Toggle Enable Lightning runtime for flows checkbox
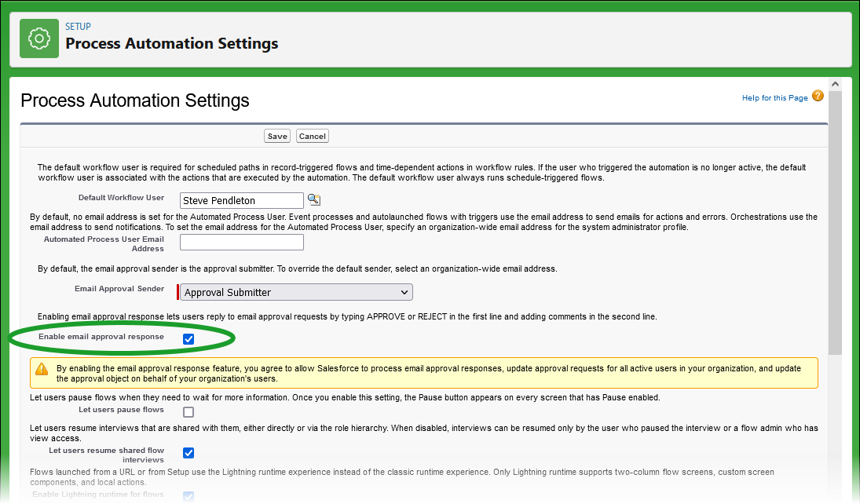 pyautogui.click(x=188, y=496)
